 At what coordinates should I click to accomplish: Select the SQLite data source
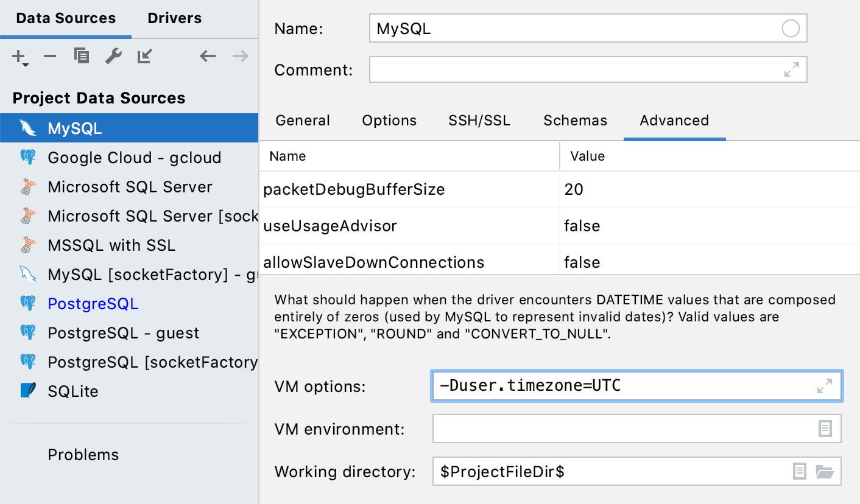[72, 391]
